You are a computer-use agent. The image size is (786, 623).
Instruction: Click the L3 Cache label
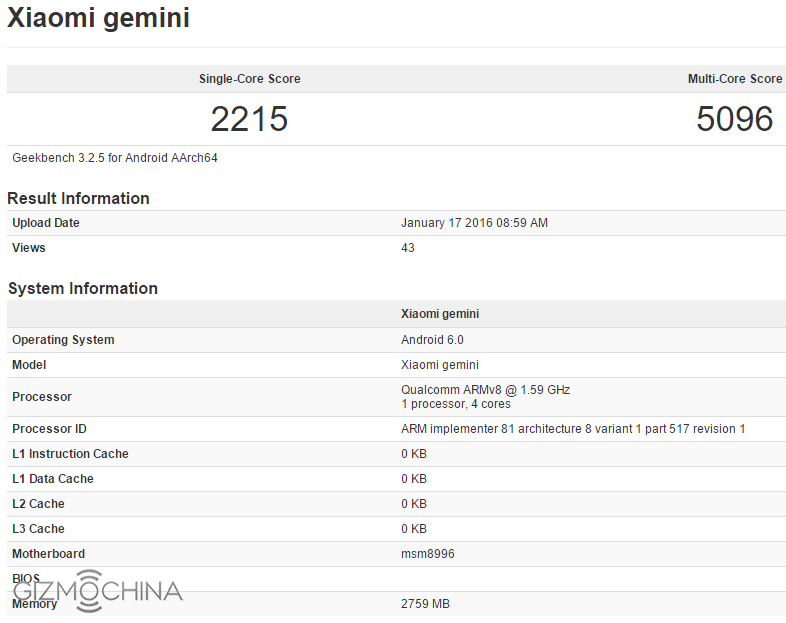[x=38, y=529]
